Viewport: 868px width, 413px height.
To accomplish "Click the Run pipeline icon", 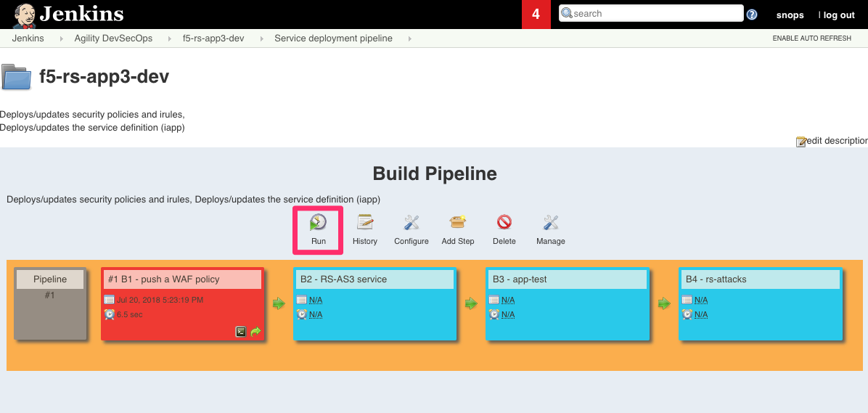I will coord(319,223).
